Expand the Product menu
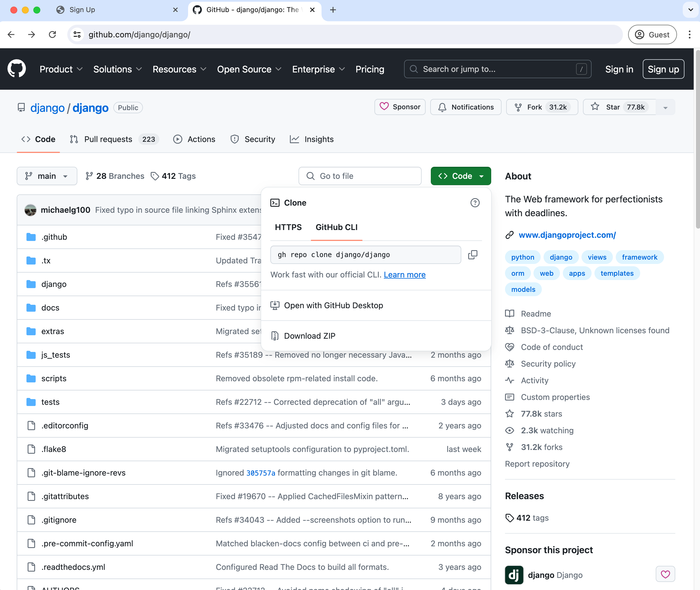 [61, 69]
